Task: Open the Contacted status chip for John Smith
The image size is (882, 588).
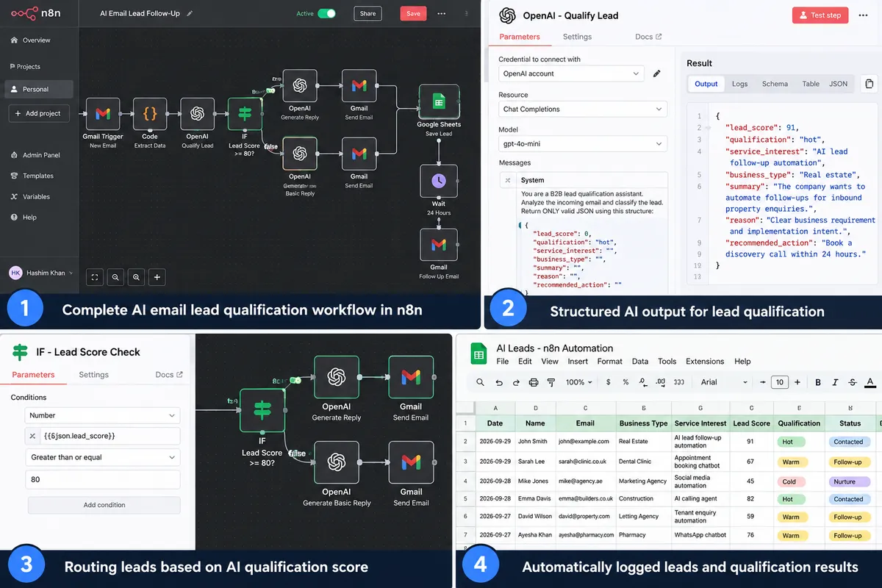Action: [848, 442]
